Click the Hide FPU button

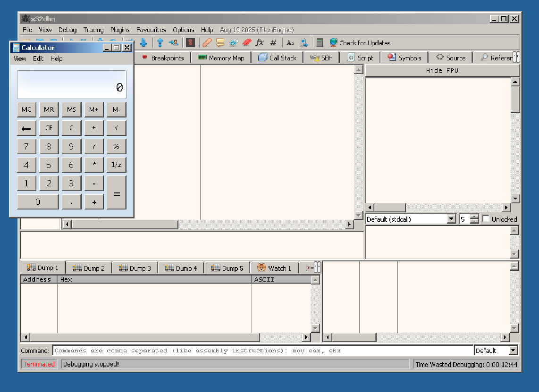(442, 70)
